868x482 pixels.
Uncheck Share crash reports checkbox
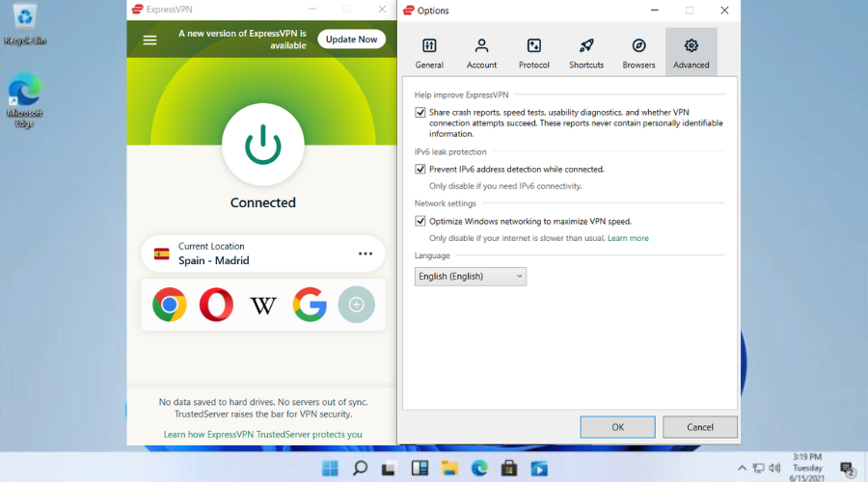click(420, 112)
